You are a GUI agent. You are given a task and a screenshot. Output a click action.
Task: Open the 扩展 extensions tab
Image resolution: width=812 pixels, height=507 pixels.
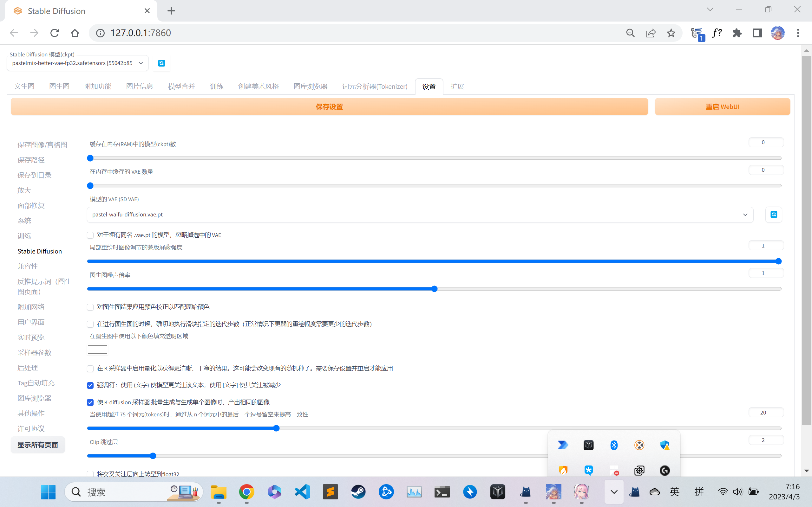(x=457, y=87)
